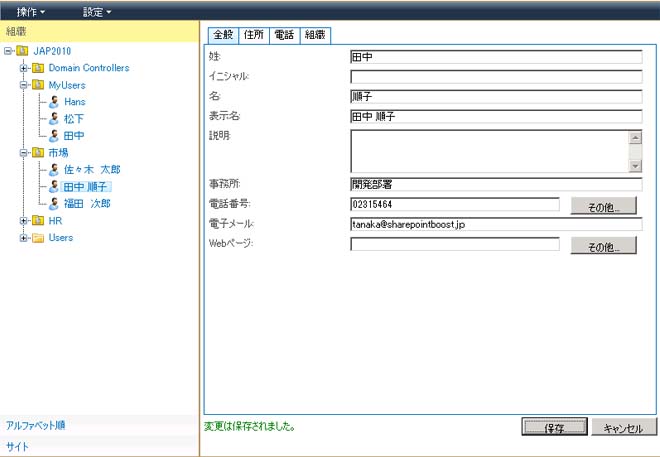
Task: Select the HR organizational unit
Action: (x=55, y=221)
